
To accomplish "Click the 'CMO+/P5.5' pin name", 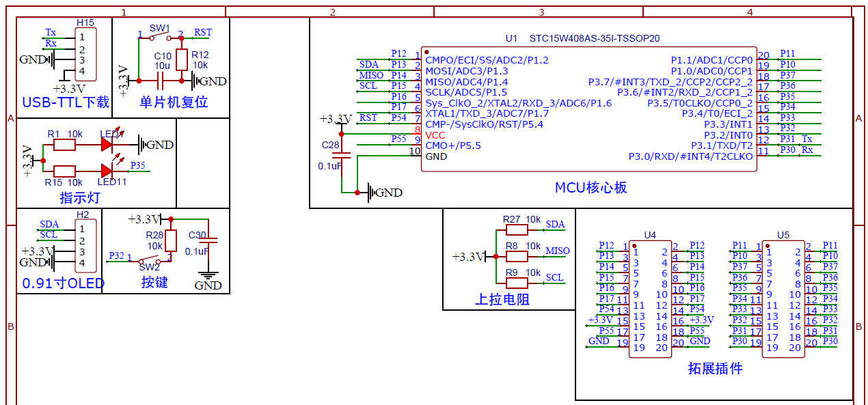I will tap(453, 145).
